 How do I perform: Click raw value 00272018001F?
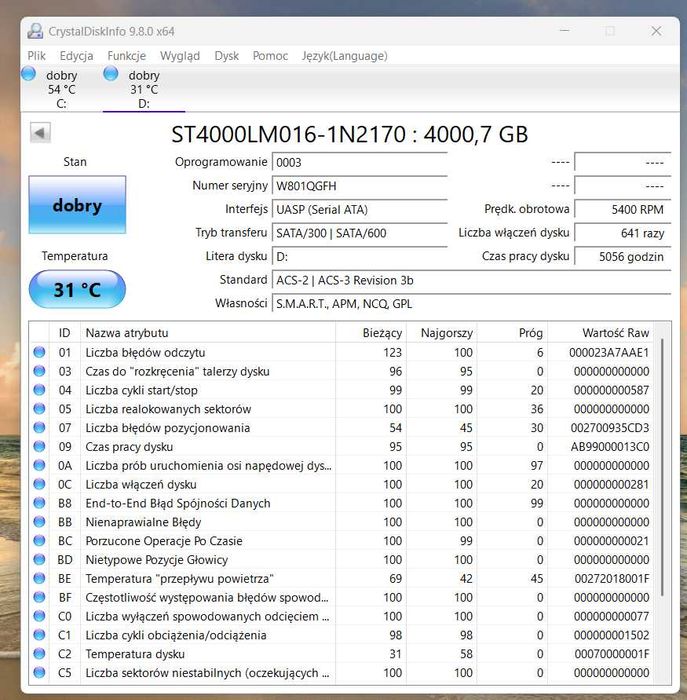(x=612, y=579)
